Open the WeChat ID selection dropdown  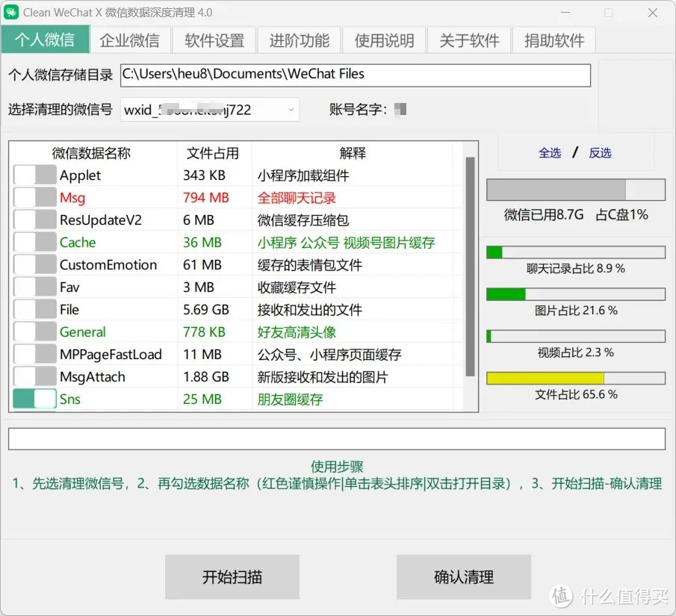point(210,110)
